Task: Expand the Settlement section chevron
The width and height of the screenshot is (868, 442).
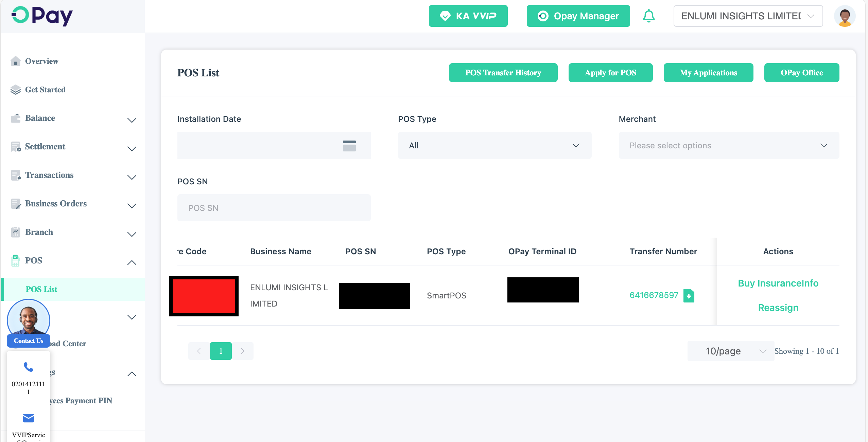Action: (132, 149)
